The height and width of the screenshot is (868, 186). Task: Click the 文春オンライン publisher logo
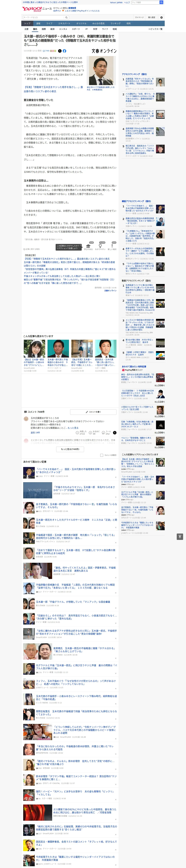pyautogui.click(x=104, y=51)
